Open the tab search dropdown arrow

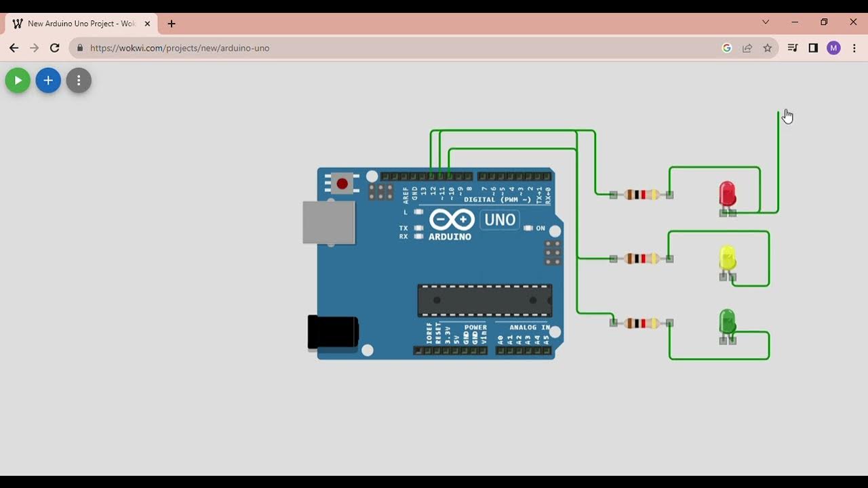point(766,22)
